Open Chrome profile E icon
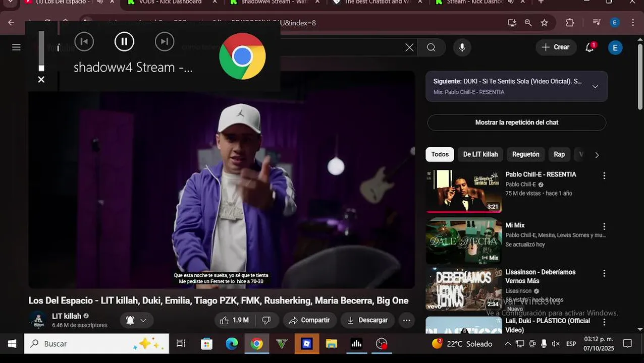The image size is (644, 363). [x=614, y=23]
